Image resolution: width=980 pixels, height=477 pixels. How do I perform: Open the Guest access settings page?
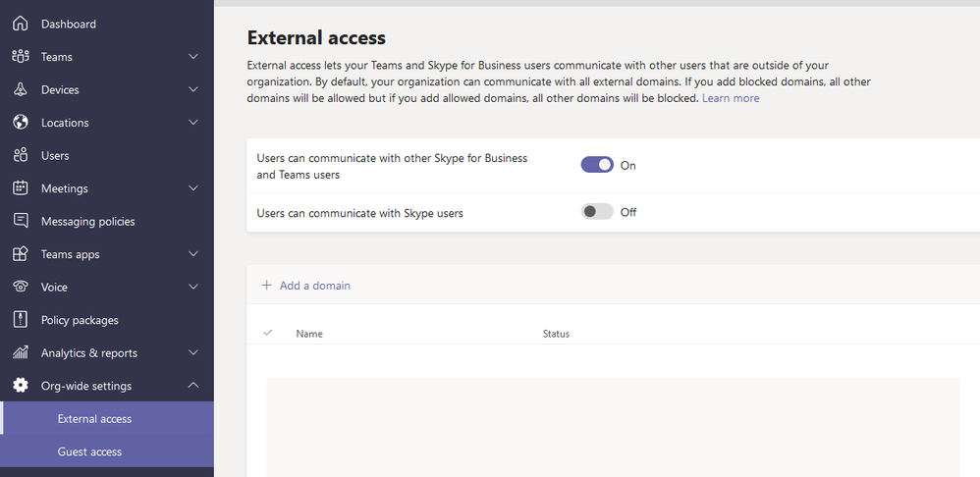coord(89,451)
